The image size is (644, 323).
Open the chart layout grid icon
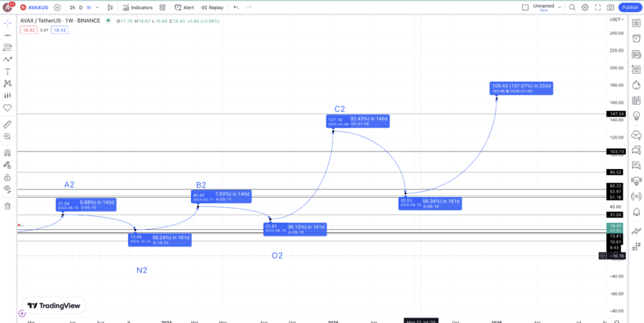(x=162, y=8)
